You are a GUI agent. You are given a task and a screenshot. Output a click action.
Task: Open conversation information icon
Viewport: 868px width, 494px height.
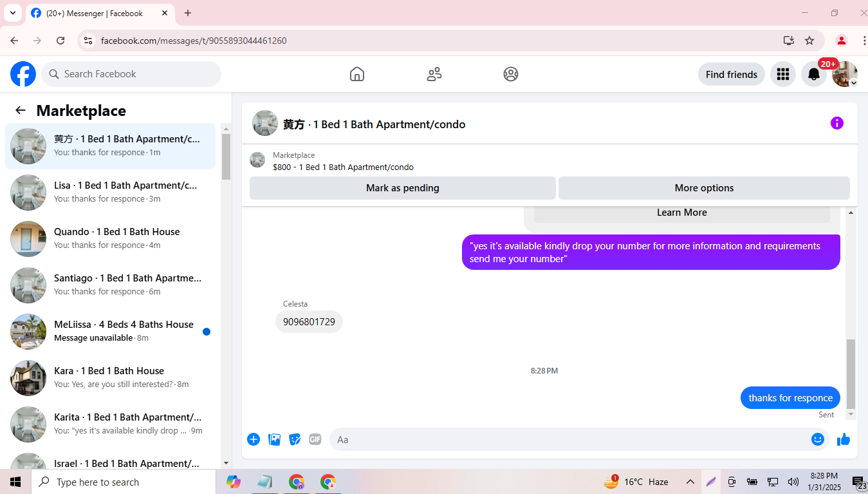(x=837, y=123)
